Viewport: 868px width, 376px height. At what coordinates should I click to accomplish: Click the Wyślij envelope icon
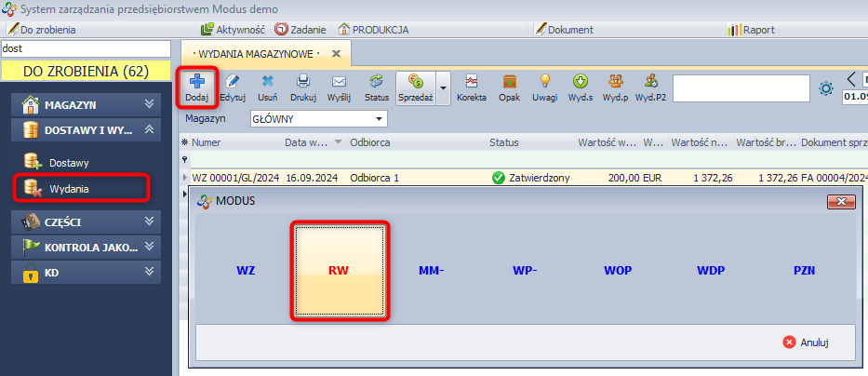[339, 81]
